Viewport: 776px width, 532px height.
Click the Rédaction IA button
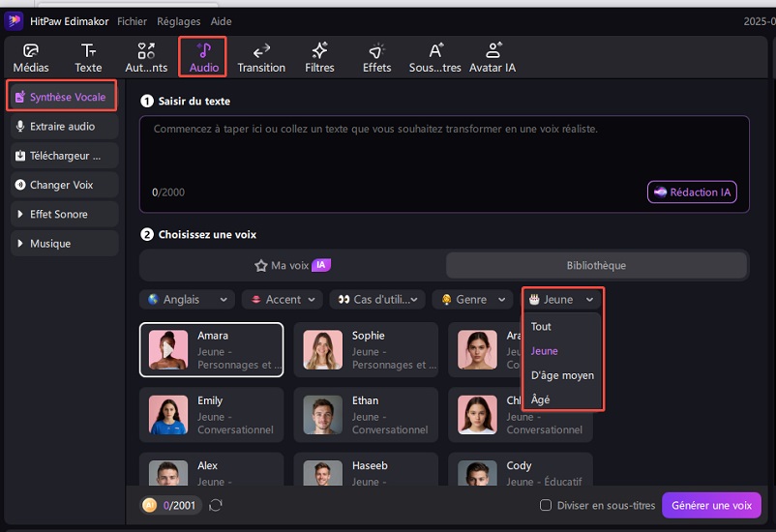692,192
